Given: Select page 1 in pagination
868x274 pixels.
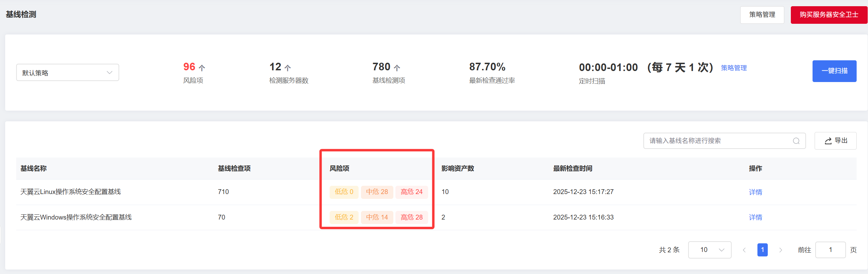Looking at the screenshot, I should tap(762, 250).
